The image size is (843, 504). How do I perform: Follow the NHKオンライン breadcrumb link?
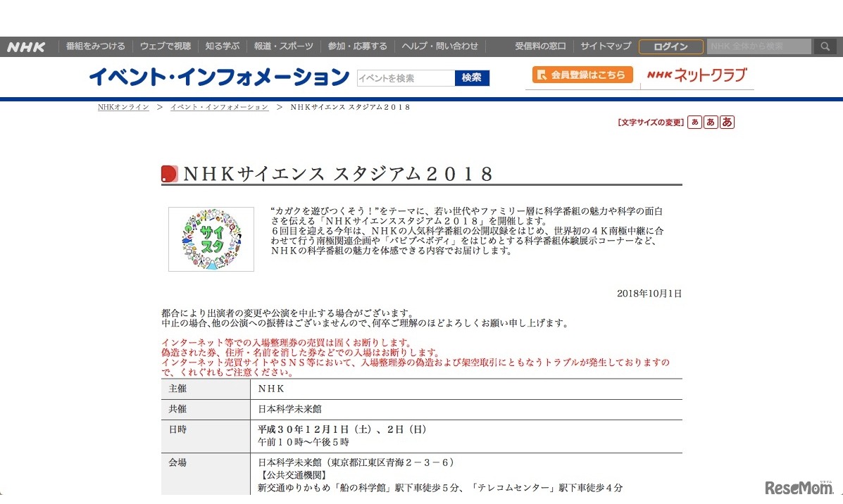pyautogui.click(x=124, y=107)
